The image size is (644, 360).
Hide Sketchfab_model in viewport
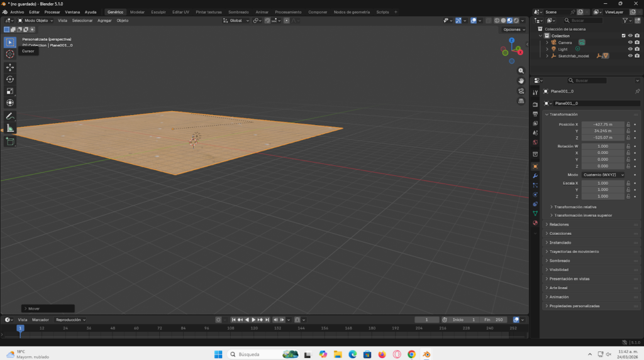[x=630, y=56]
